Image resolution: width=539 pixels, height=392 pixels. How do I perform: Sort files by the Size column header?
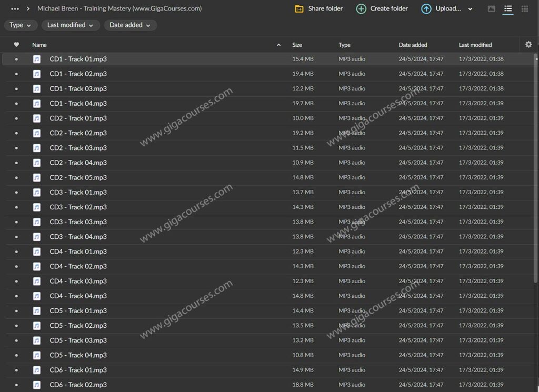(297, 45)
